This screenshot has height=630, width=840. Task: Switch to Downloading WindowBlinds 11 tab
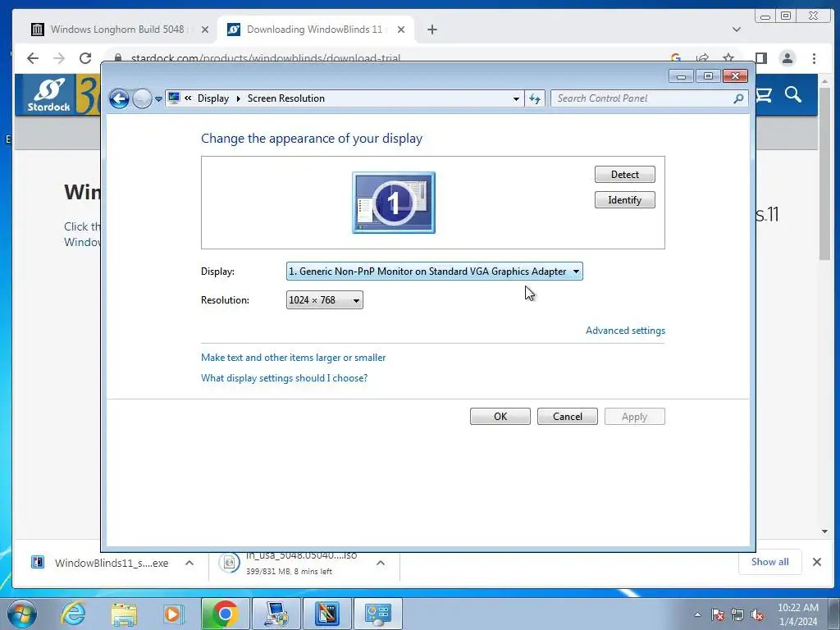point(315,30)
